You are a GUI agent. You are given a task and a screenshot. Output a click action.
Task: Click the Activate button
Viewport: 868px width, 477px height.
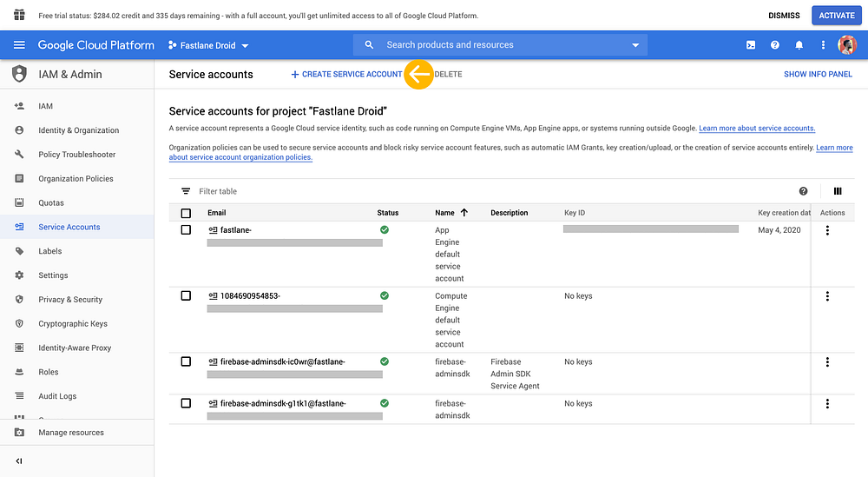pyautogui.click(x=837, y=16)
